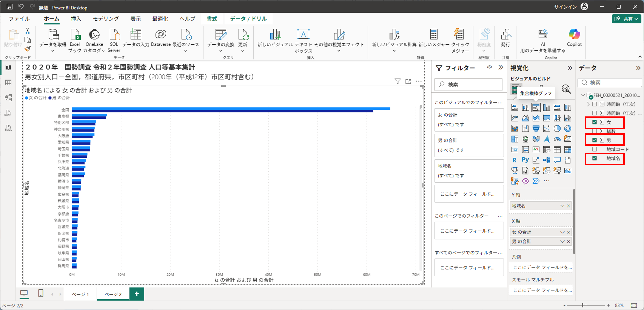Switch to table view in left sidebar
This screenshot has width=644, height=310.
8,83
